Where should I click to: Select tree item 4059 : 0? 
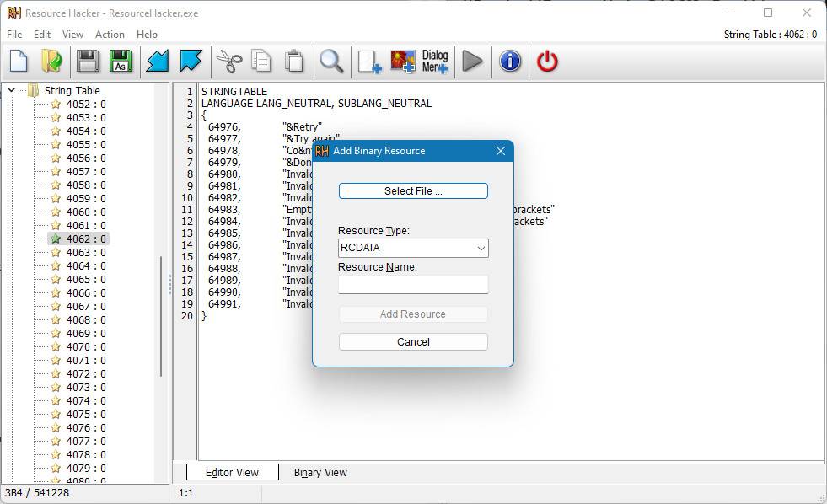tap(86, 198)
